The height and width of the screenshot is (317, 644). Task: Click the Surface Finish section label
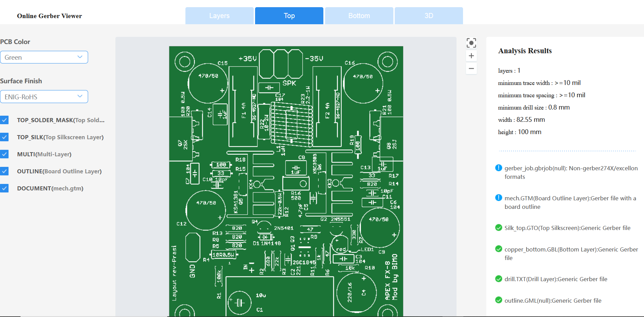click(x=21, y=81)
